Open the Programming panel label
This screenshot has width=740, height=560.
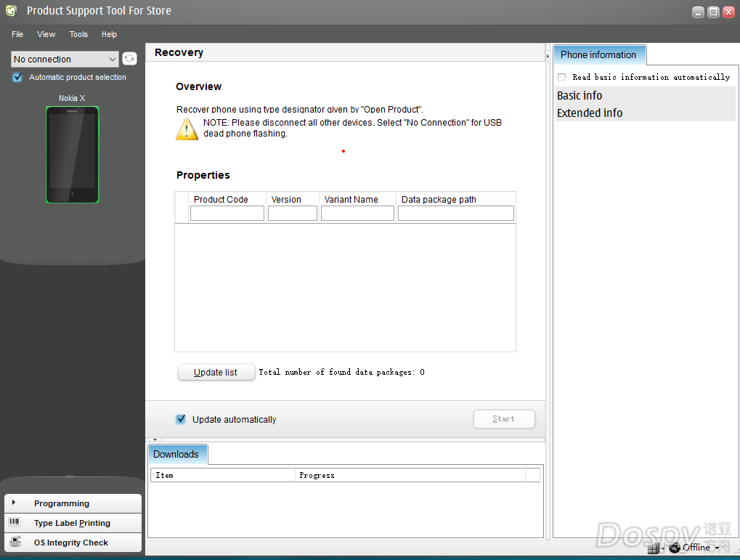[61, 503]
